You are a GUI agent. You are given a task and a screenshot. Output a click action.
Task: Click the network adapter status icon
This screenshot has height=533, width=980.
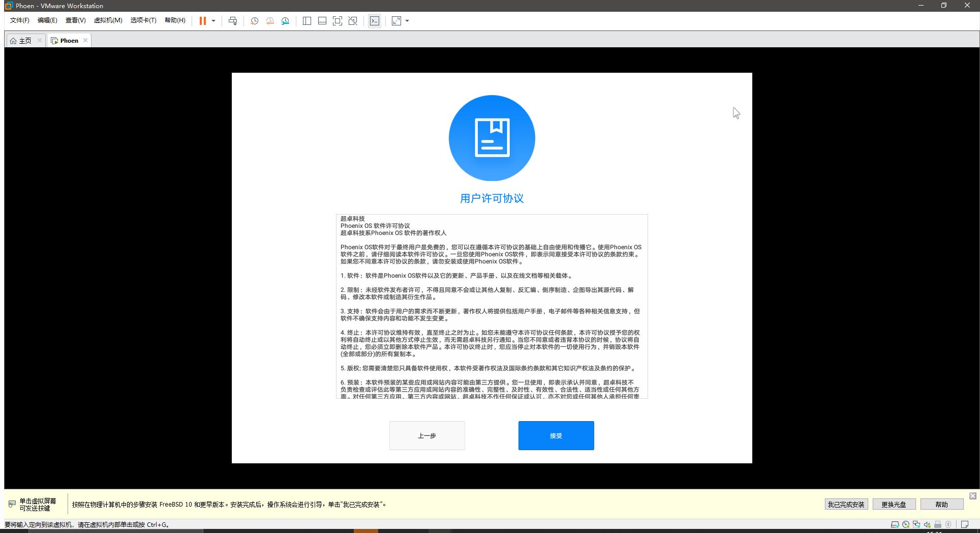(916, 524)
